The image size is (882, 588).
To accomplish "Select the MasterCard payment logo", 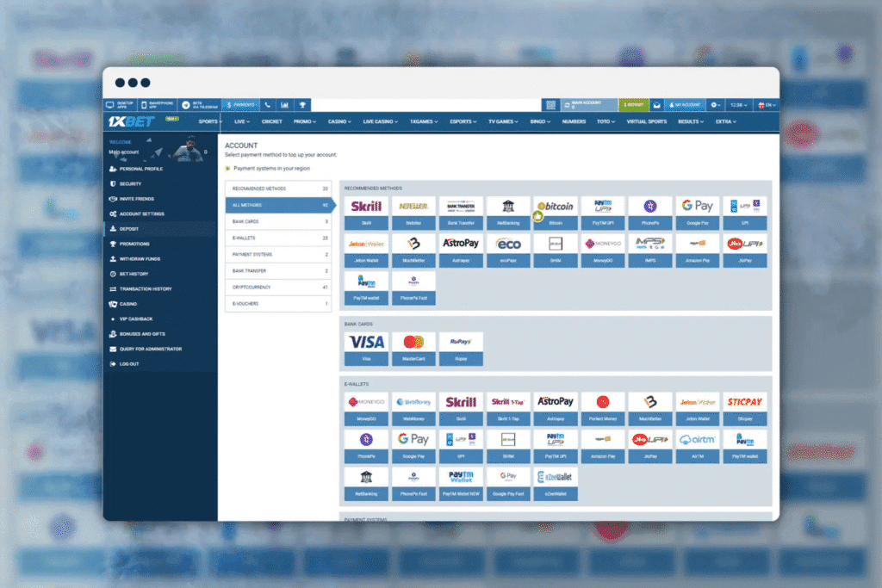I will click(413, 342).
